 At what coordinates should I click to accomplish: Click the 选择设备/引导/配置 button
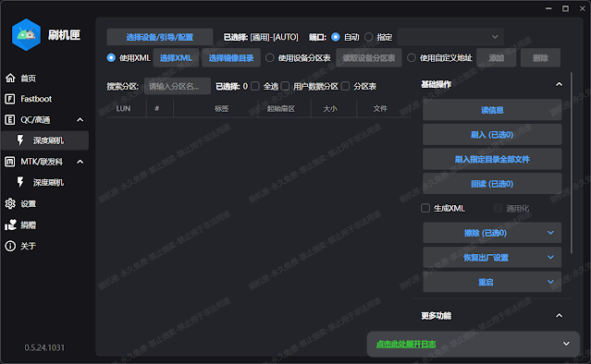[x=160, y=37]
